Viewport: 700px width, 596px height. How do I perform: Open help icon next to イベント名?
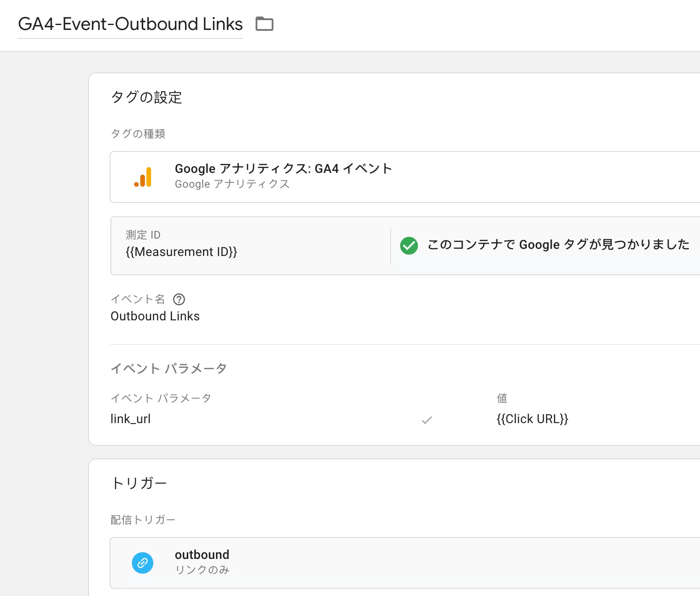(x=179, y=299)
